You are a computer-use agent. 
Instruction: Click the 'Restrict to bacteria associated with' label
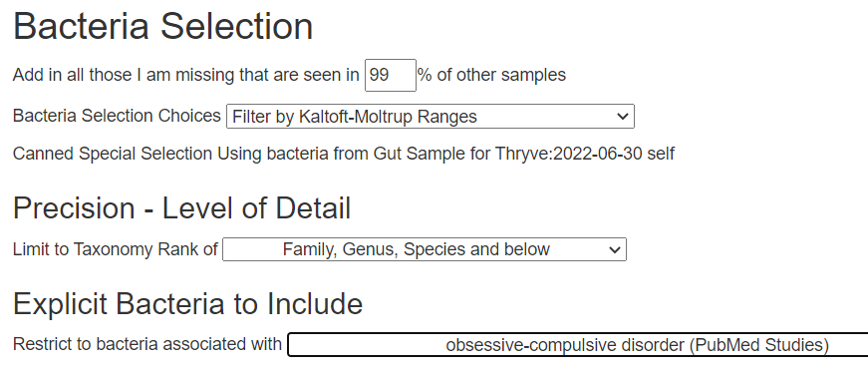tap(147, 344)
